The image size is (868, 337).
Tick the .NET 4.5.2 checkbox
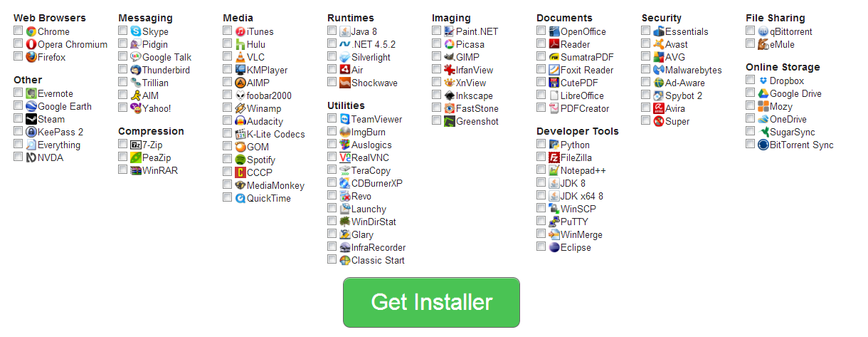coord(332,43)
